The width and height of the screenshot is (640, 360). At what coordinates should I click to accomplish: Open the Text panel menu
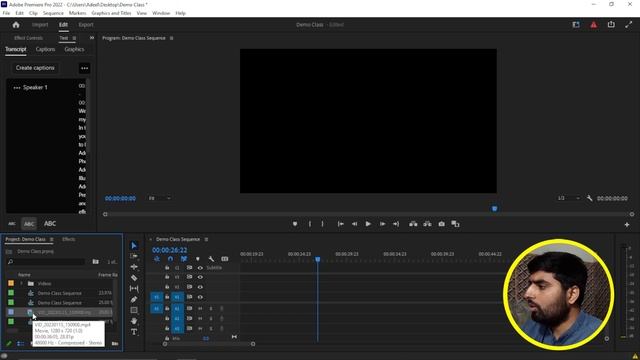(x=74, y=38)
